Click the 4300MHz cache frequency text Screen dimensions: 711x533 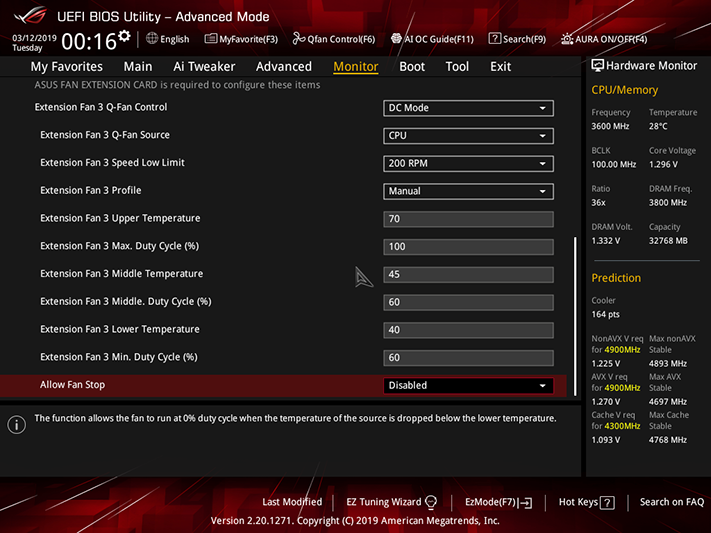(622, 426)
